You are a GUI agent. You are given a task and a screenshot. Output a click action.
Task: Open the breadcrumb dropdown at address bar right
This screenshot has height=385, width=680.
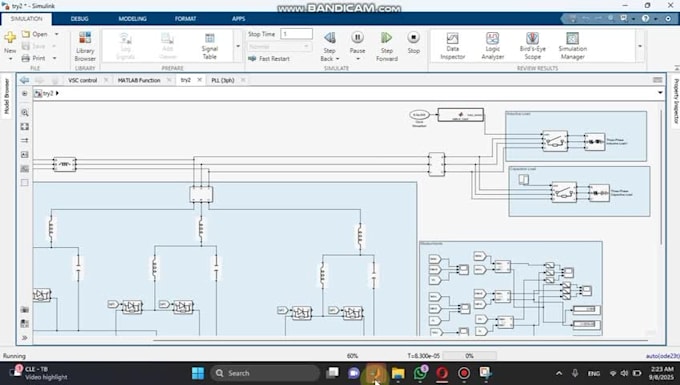pyautogui.click(x=660, y=93)
